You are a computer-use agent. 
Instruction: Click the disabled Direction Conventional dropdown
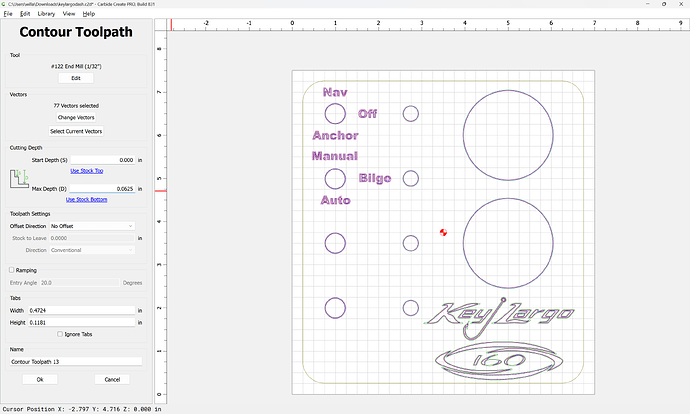click(92, 250)
